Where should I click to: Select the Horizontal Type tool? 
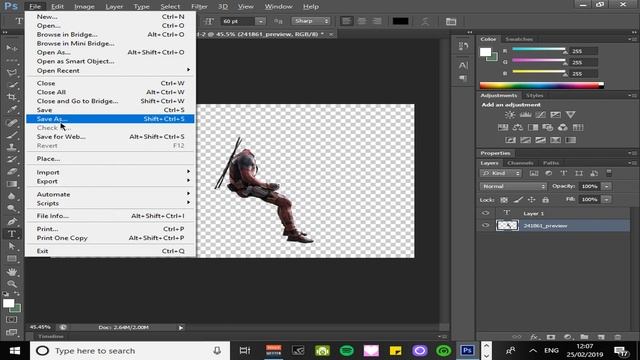[x=12, y=234]
